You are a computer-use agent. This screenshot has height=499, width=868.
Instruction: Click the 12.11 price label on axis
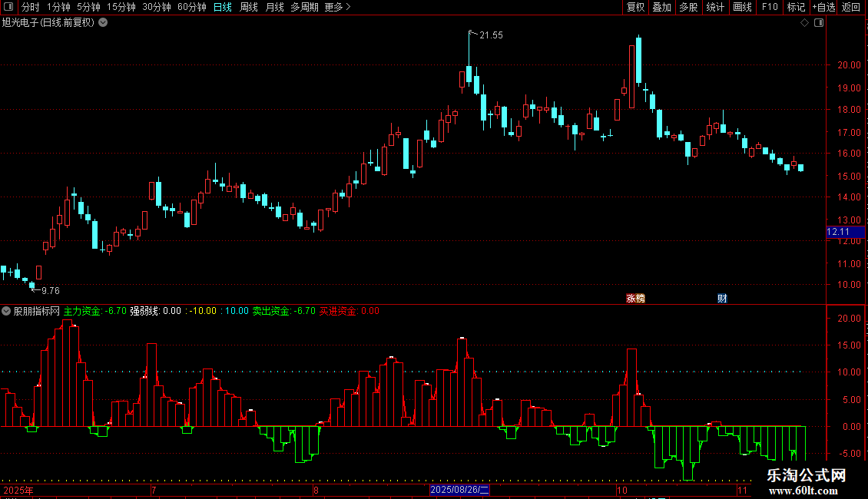(845, 232)
